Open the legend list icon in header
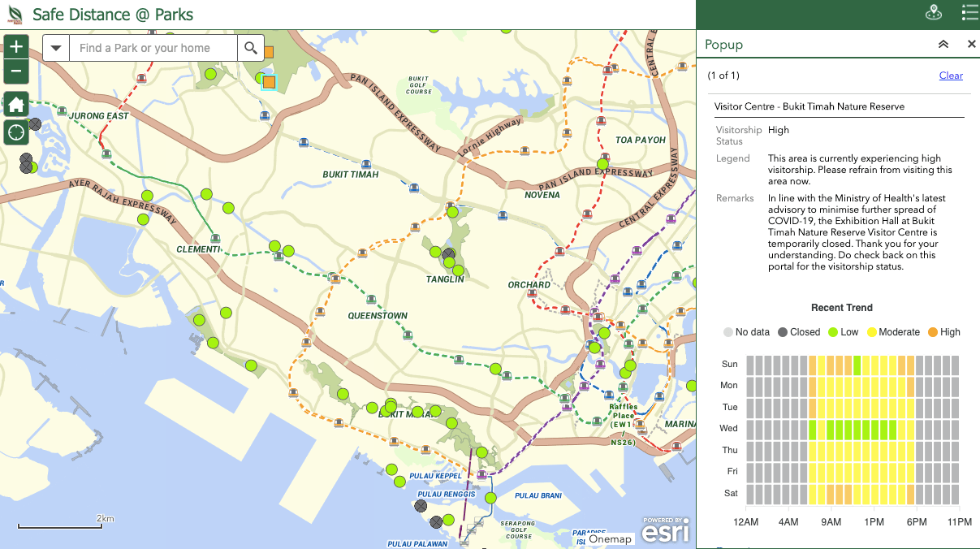The height and width of the screenshot is (549, 980). [969, 13]
